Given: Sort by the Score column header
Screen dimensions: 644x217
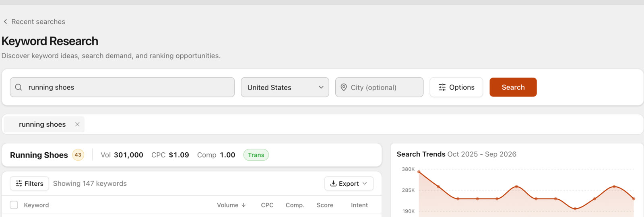Looking at the screenshot, I should (x=325, y=205).
